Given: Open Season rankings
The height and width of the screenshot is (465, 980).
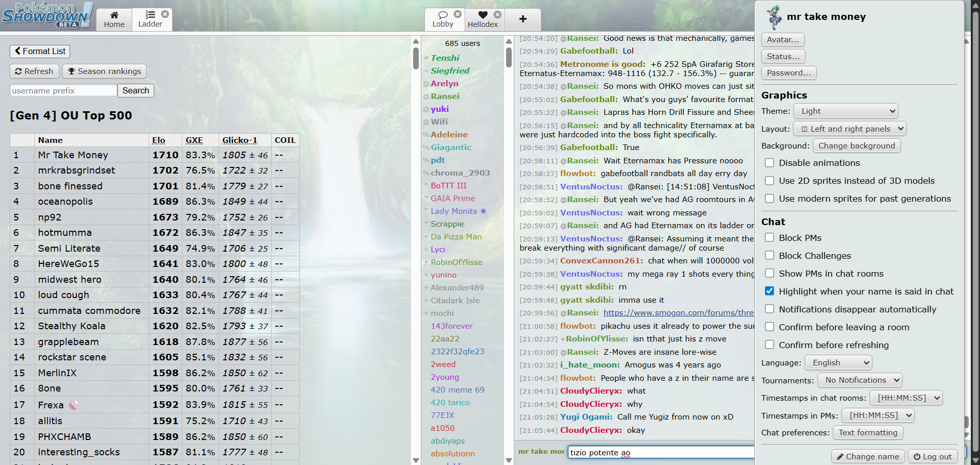Looking at the screenshot, I should pos(104,71).
